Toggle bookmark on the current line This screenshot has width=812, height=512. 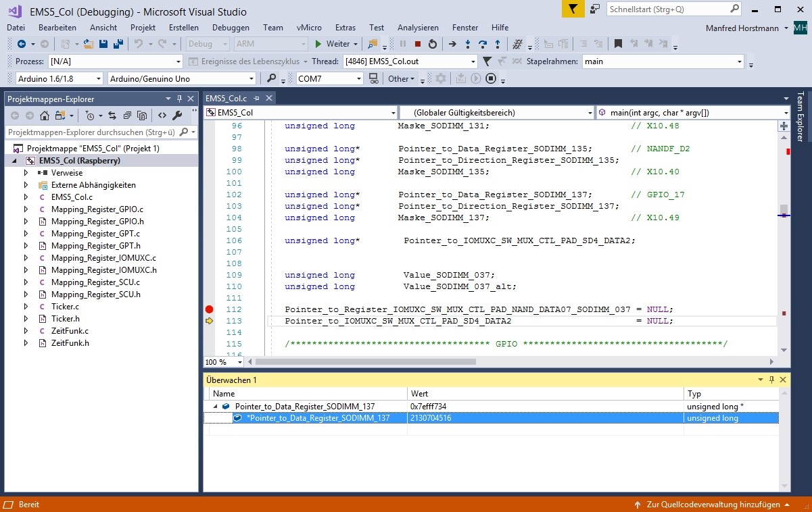[618, 44]
